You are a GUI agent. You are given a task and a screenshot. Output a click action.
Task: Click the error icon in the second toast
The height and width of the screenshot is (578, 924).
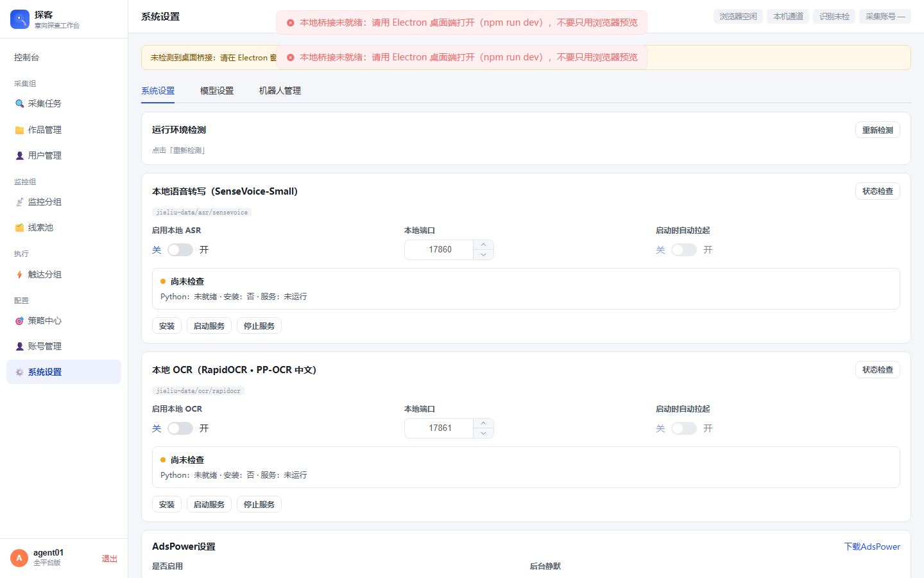click(290, 57)
